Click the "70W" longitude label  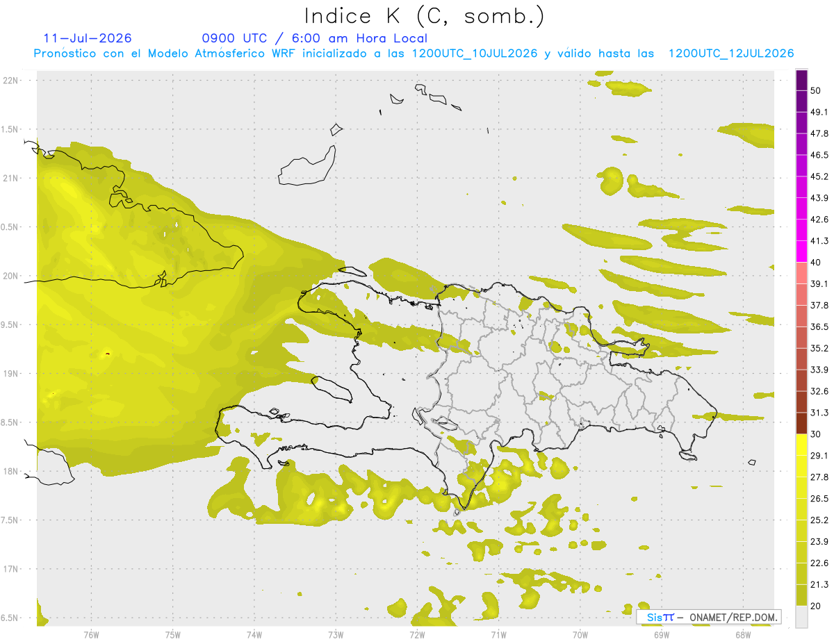(580, 634)
